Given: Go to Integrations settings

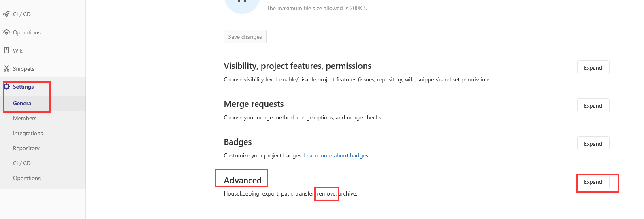Looking at the screenshot, I should click(x=28, y=133).
